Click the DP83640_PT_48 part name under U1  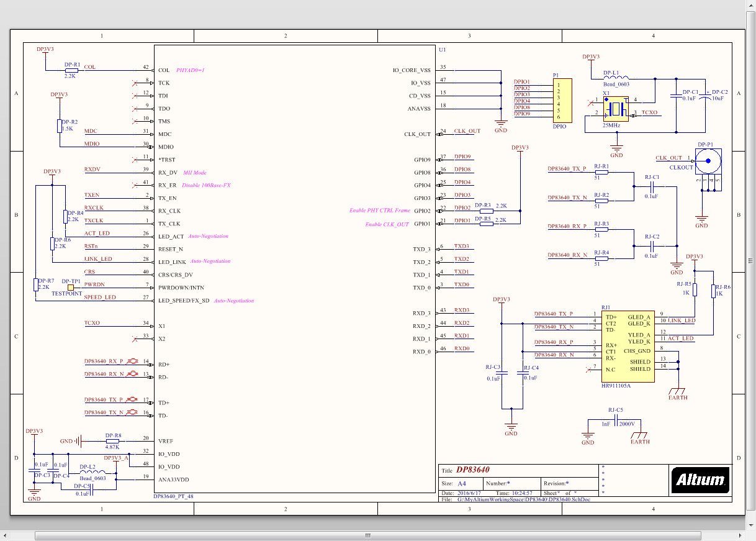tap(173, 497)
